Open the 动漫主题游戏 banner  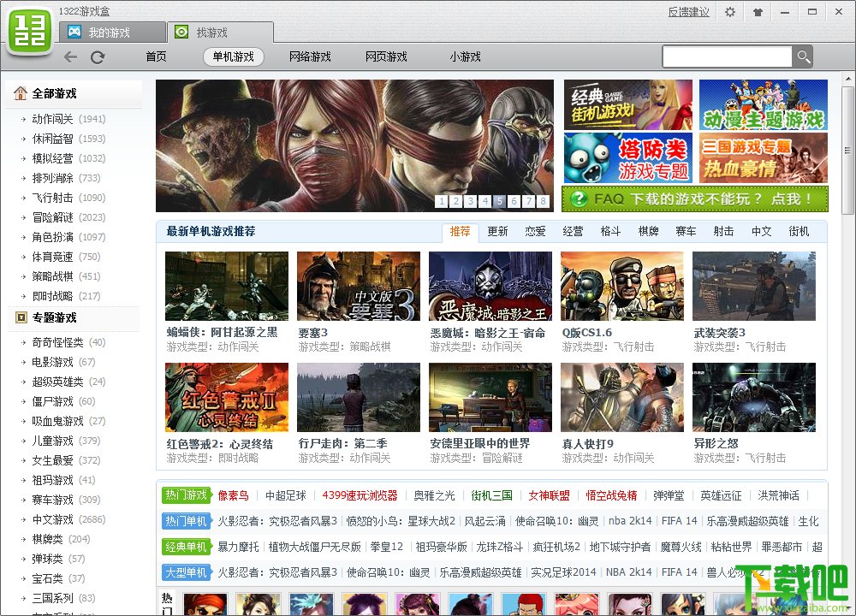pyautogui.click(x=764, y=104)
